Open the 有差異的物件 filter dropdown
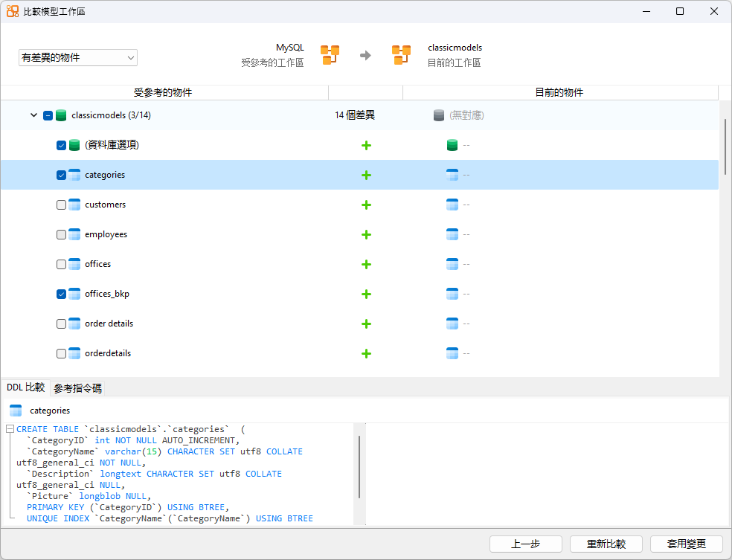The image size is (732, 560). pos(77,57)
